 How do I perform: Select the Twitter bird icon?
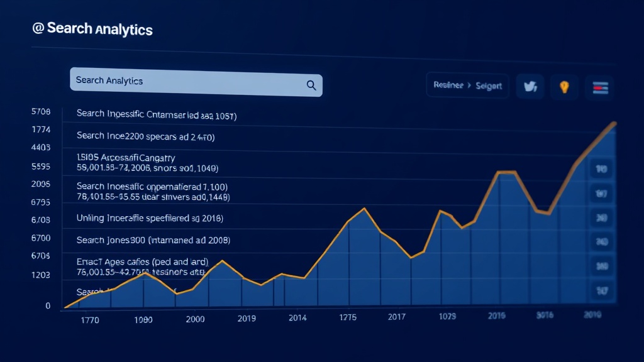coord(530,87)
